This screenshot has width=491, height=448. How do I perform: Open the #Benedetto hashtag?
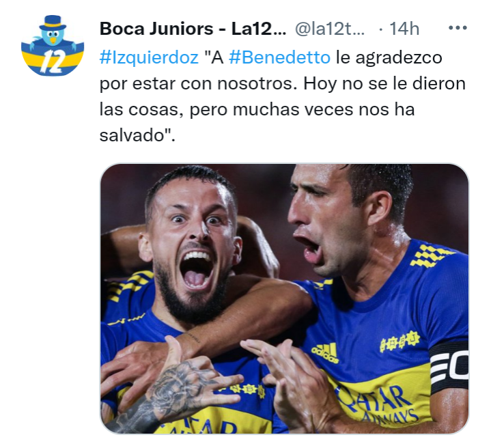pyautogui.click(x=279, y=57)
